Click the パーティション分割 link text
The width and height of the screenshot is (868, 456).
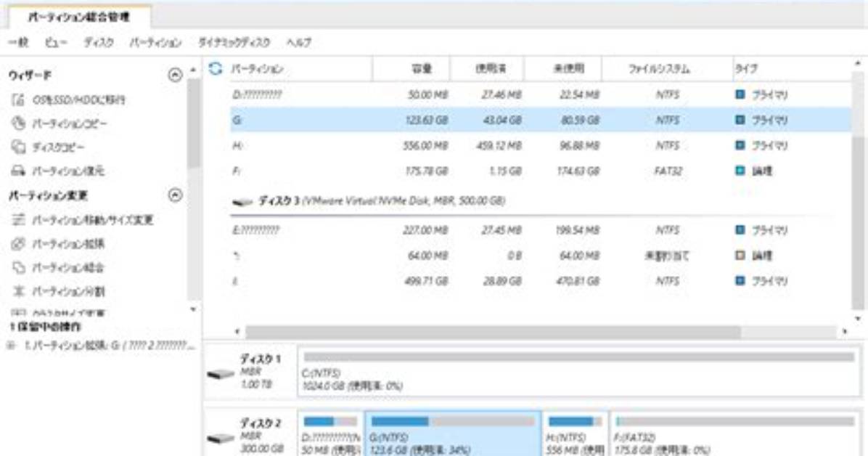click(x=68, y=291)
